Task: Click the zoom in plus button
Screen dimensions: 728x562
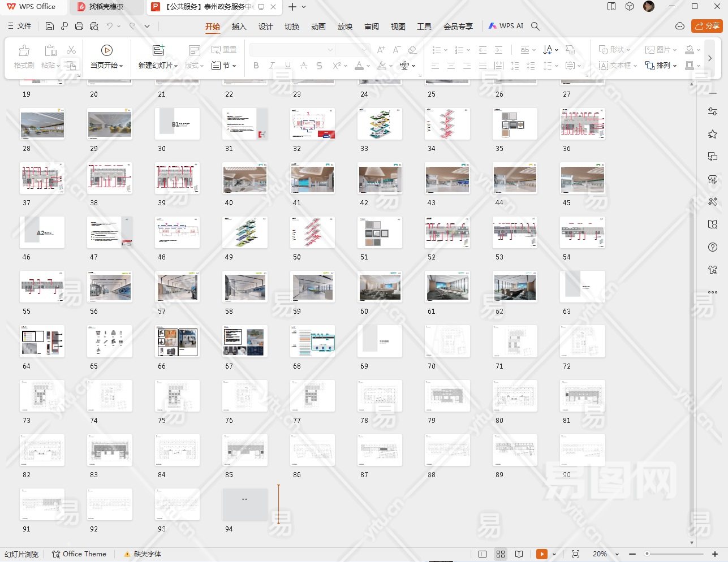Action: [x=715, y=554]
